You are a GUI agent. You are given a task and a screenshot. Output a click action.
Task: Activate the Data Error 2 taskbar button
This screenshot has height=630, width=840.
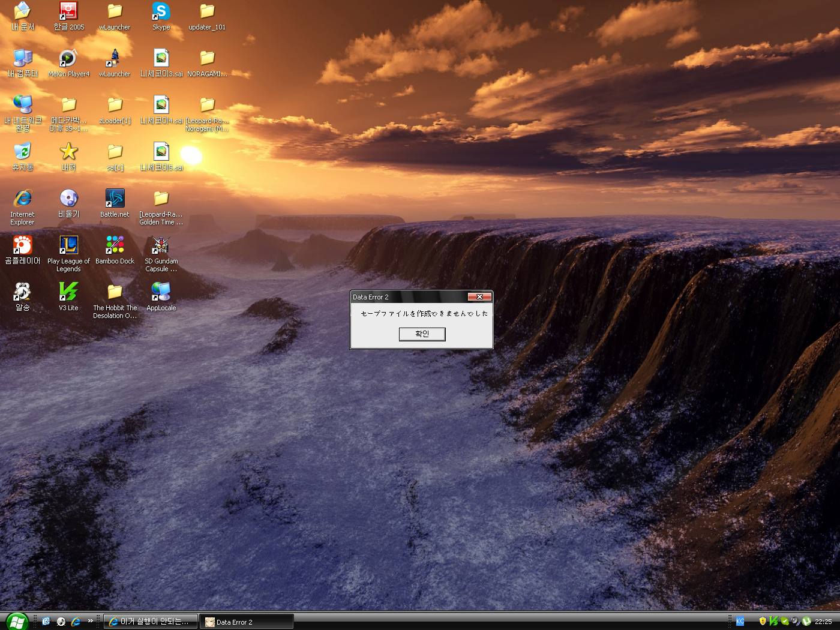coord(246,622)
